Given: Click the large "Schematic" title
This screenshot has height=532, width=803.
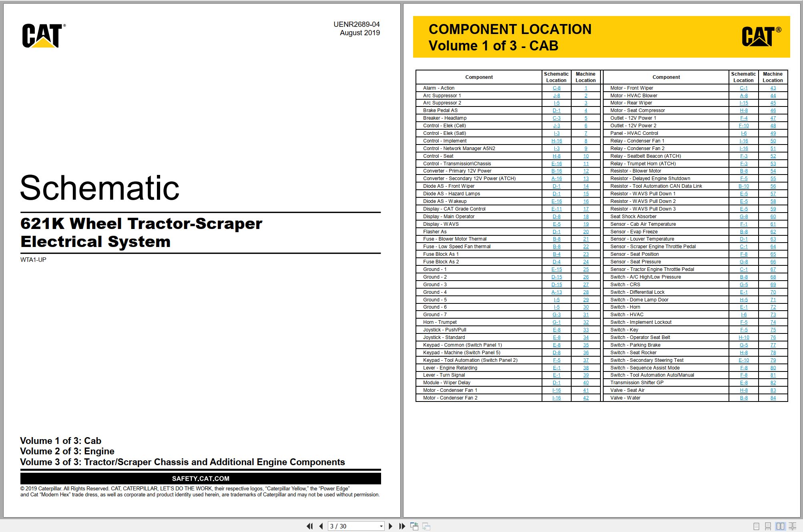Looking at the screenshot, I should [100, 188].
